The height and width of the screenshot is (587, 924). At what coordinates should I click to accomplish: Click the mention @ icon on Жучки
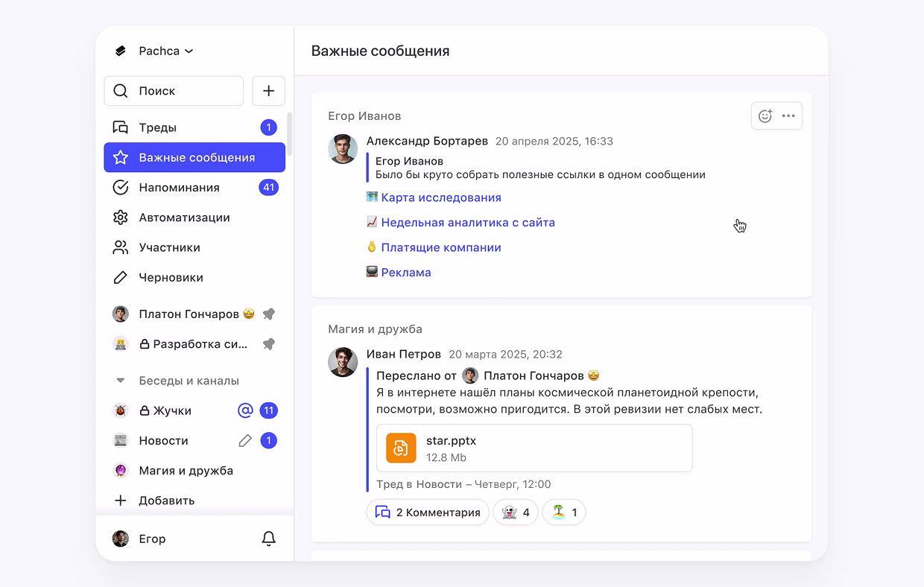tap(245, 410)
